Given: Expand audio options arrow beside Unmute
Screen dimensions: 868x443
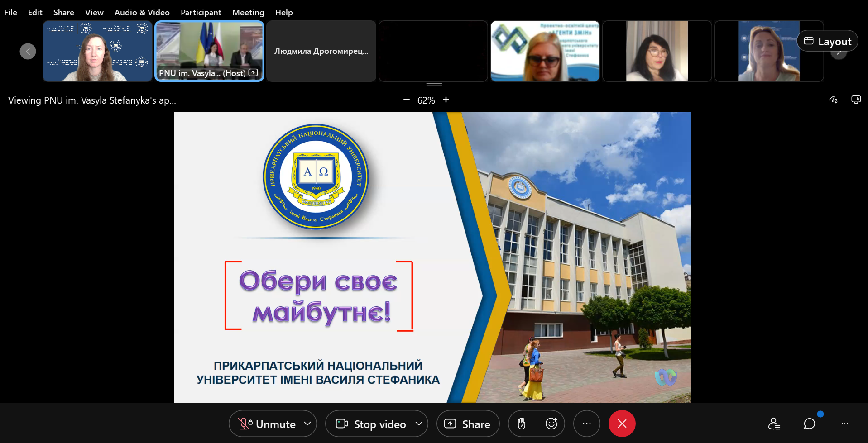Looking at the screenshot, I should coord(307,424).
